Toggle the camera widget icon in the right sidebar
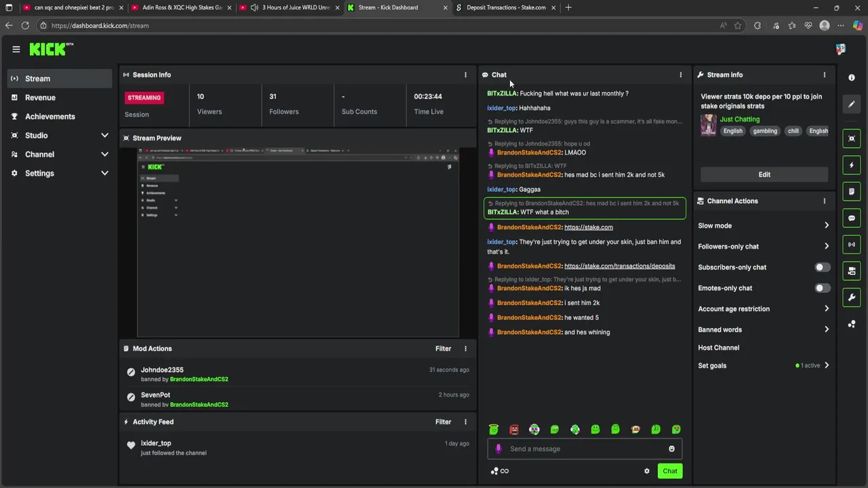The height and width of the screenshot is (488, 868). (x=852, y=271)
